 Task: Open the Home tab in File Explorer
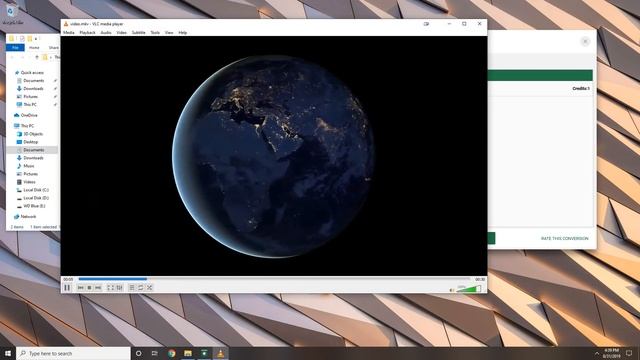(x=34, y=48)
